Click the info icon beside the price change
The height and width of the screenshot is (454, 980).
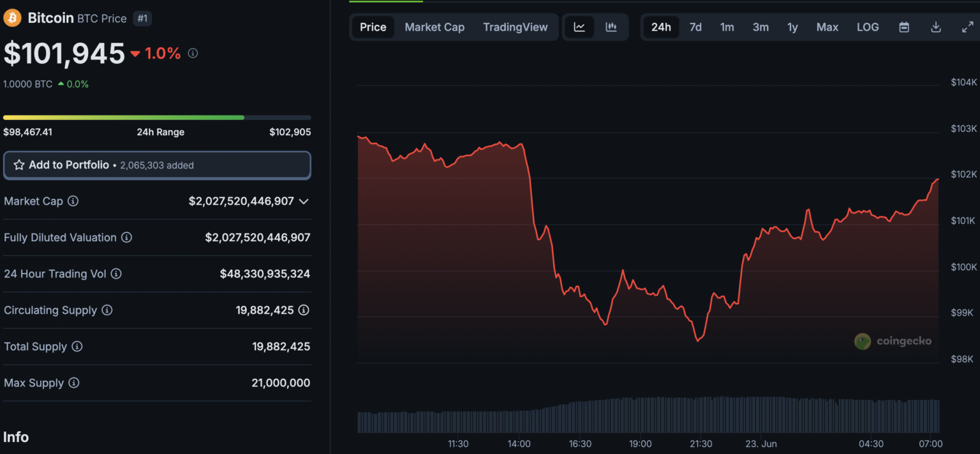193,53
